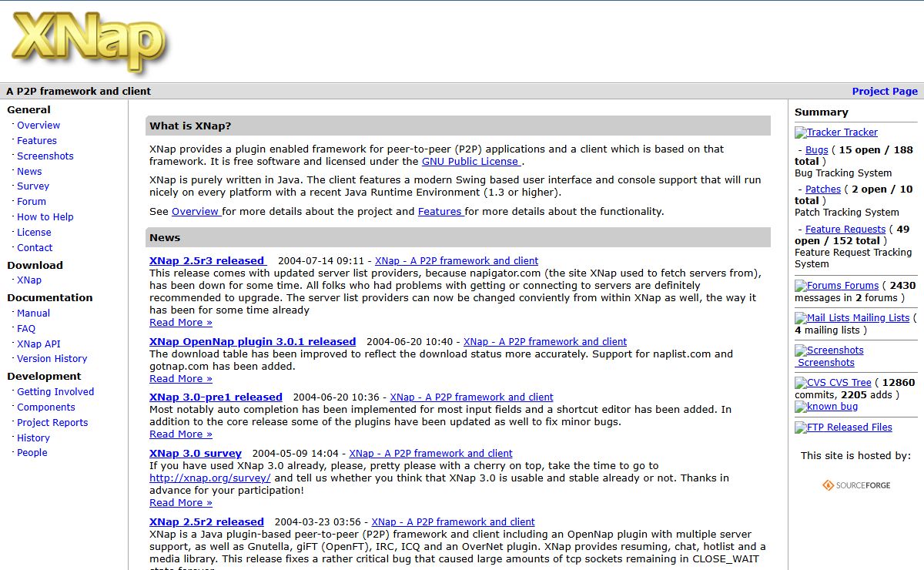Screen dimensions: 924x570
Task: Visit the Forum sidebar link
Action: click(32, 202)
